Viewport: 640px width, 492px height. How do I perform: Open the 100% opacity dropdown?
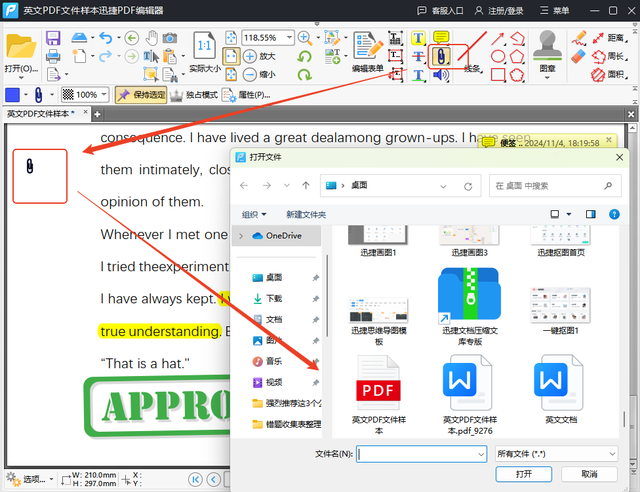pyautogui.click(x=104, y=95)
